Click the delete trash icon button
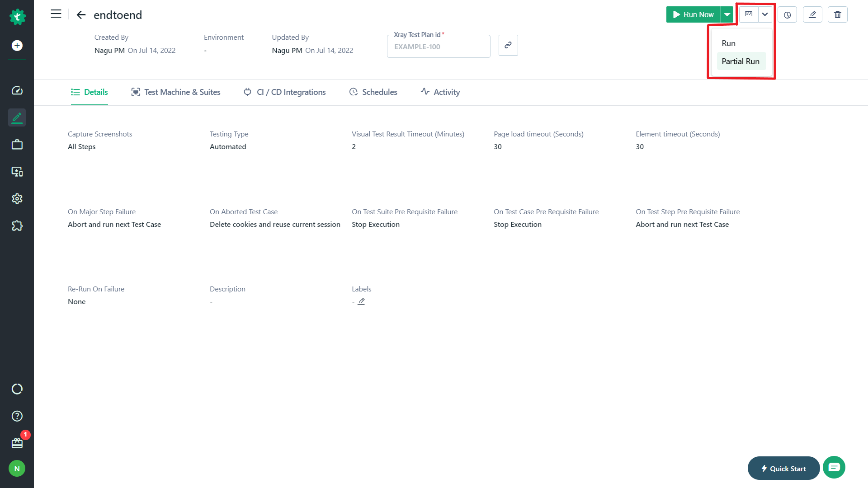 click(x=838, y=14)
